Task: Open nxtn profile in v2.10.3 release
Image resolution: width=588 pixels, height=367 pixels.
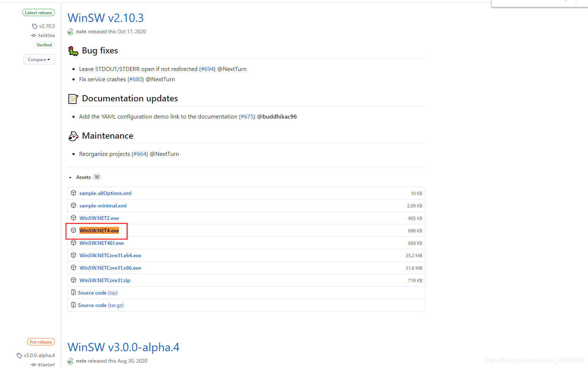Action: click(81, 32)
